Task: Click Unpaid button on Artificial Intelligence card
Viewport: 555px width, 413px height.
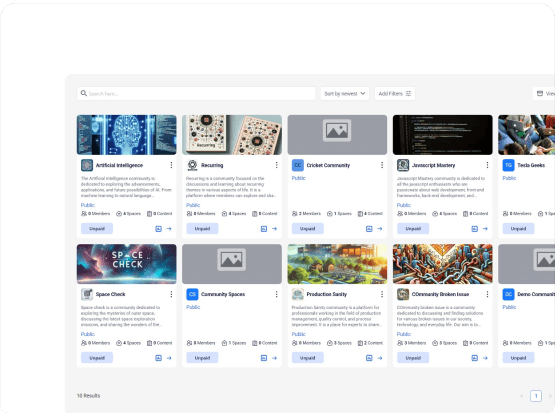Action: click(x=97, y=229)
